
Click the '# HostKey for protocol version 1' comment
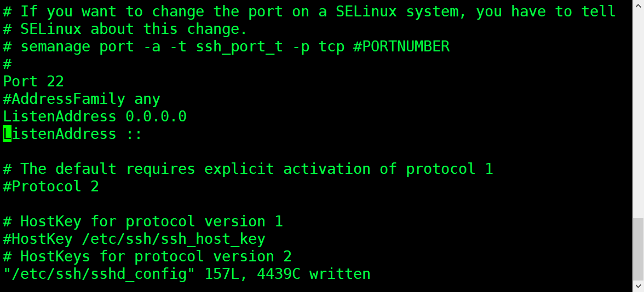tap(143, 221)
